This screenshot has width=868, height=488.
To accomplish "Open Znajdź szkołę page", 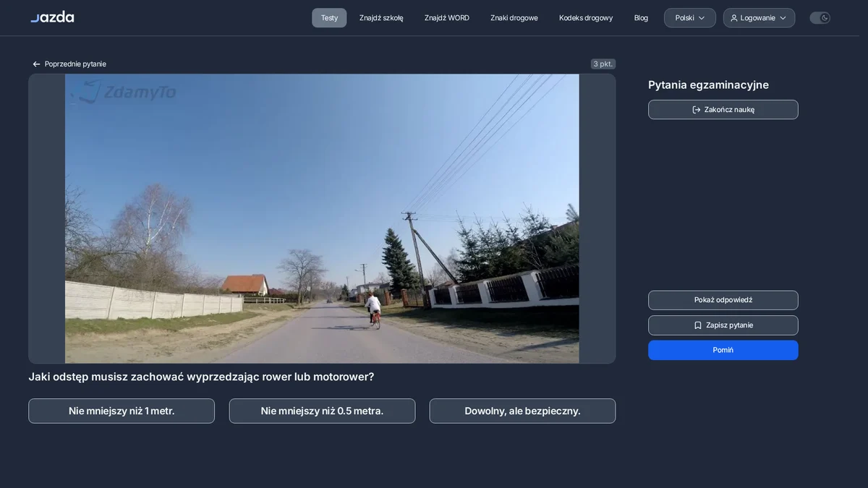I will click(381, 18).
